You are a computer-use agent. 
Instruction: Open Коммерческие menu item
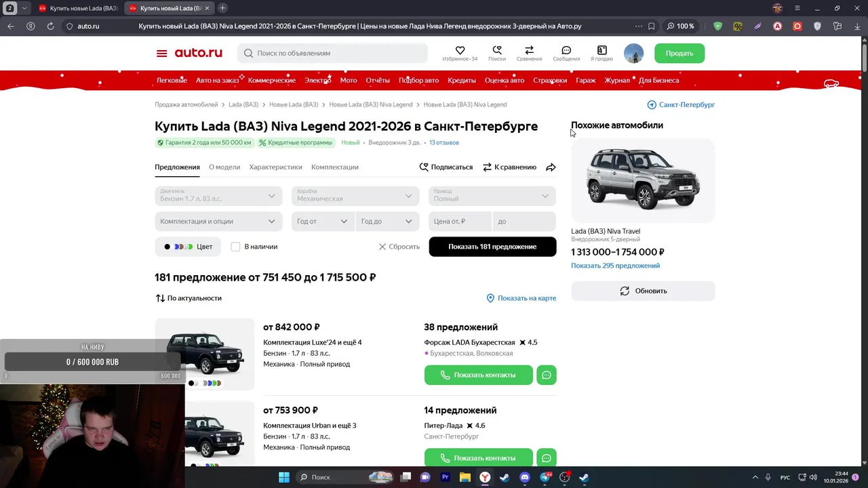coord(272,80)
